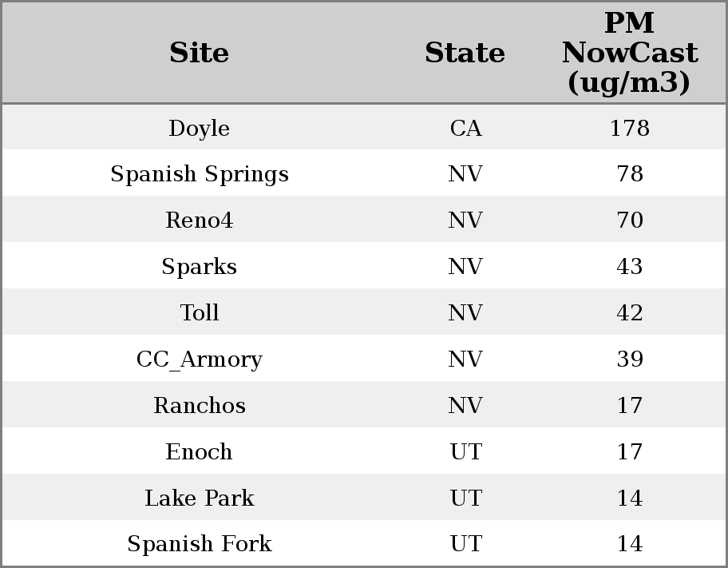Click the Toll site name
This screenshot has width=728, height=568.
point(200,313)
